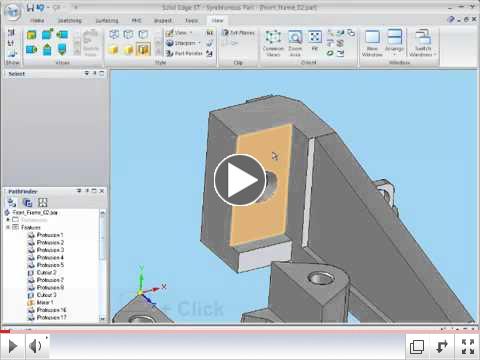Open the Common Views tool
This screenshot has width=480, height=360.
(273, 43)
